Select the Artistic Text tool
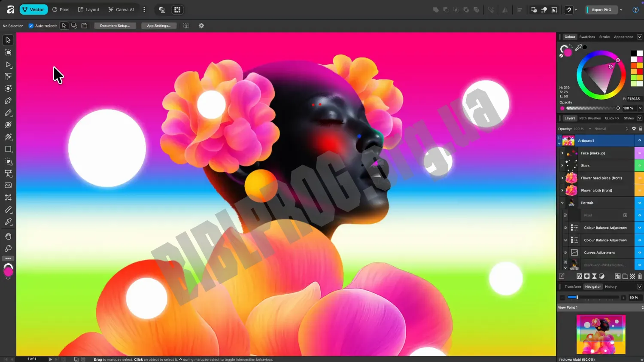Viewport: 644px width, 362px height. click(8, 173)
